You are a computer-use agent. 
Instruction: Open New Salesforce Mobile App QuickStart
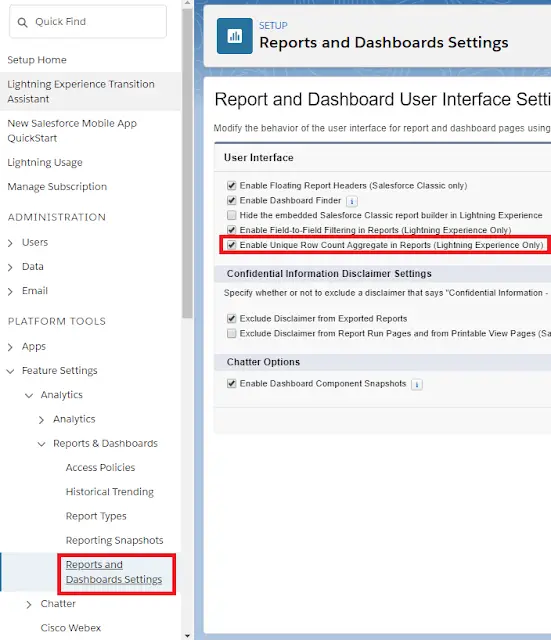[x=72, y=131]
